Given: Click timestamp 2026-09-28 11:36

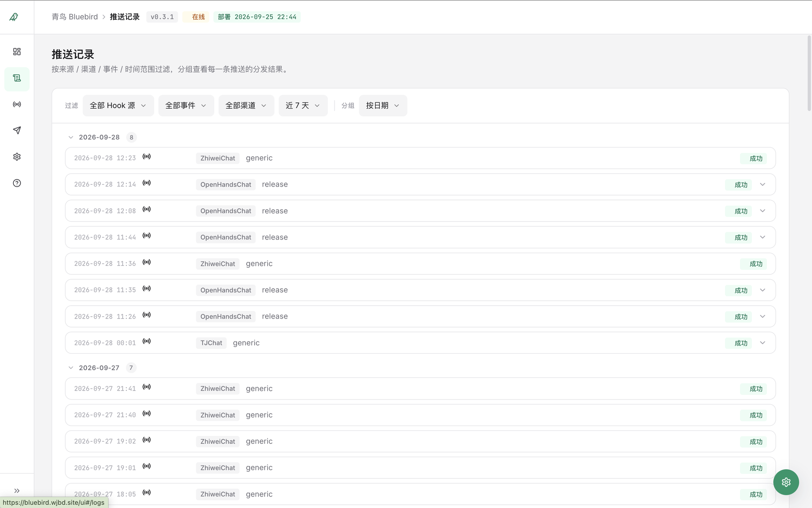Looking at the screenshot, I should point(105,264).
